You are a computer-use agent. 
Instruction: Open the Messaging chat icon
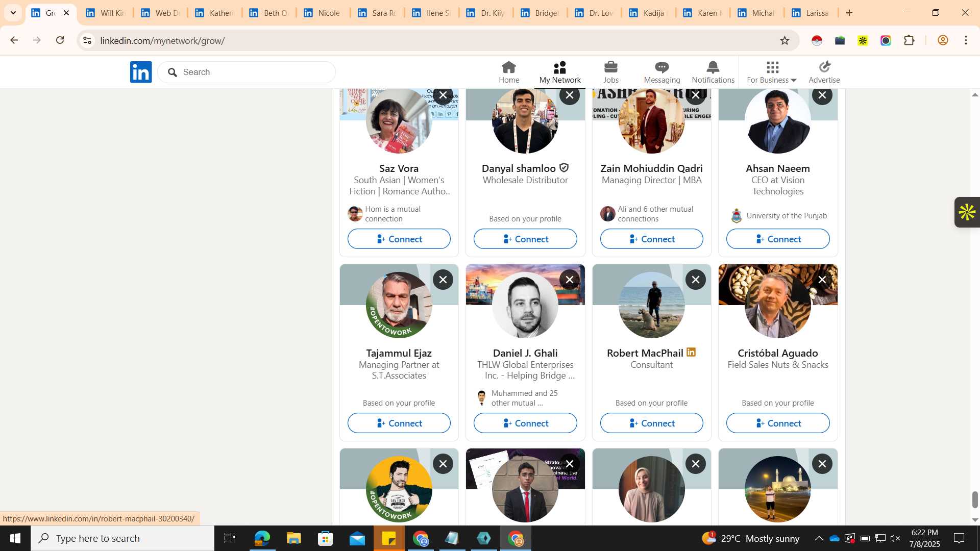click(662, 72)
